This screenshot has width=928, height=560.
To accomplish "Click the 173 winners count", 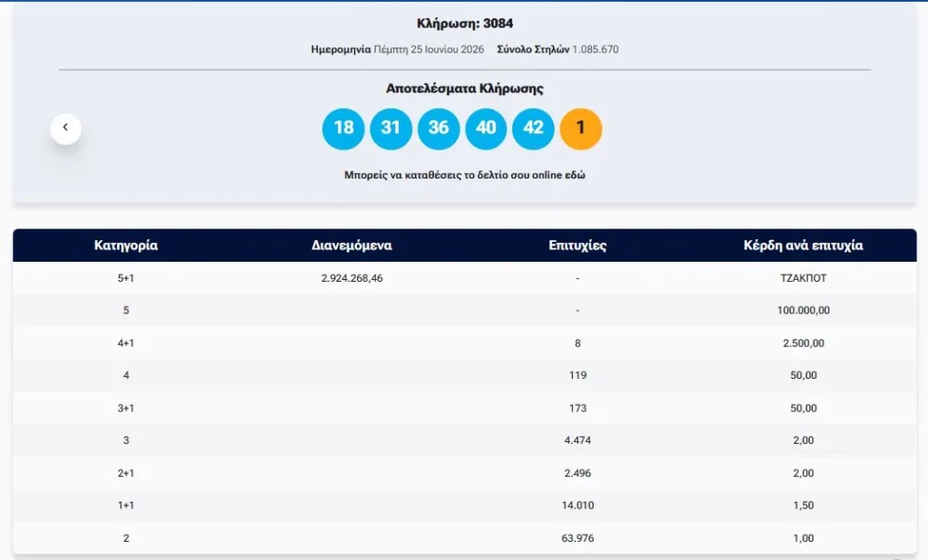I will [577, 409].
